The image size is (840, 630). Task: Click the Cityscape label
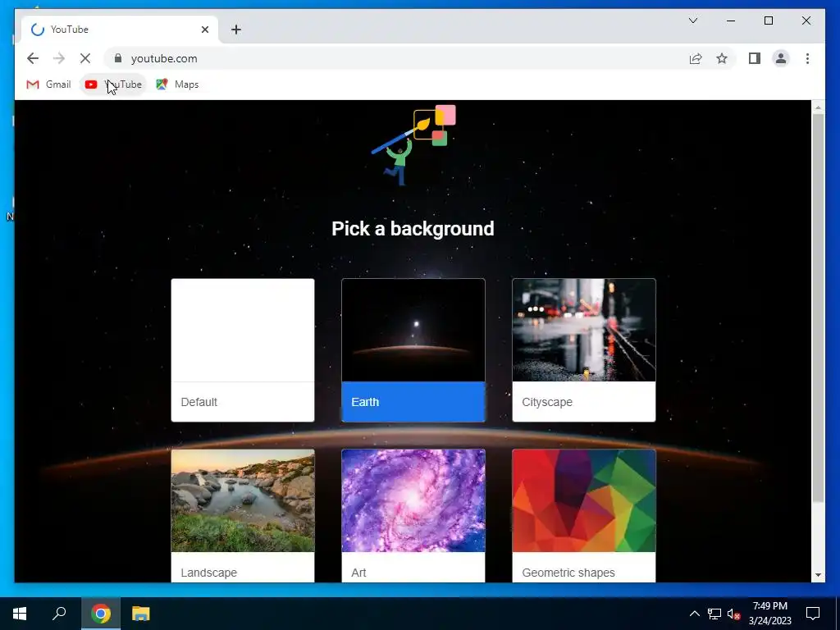[x=547, y=402]
